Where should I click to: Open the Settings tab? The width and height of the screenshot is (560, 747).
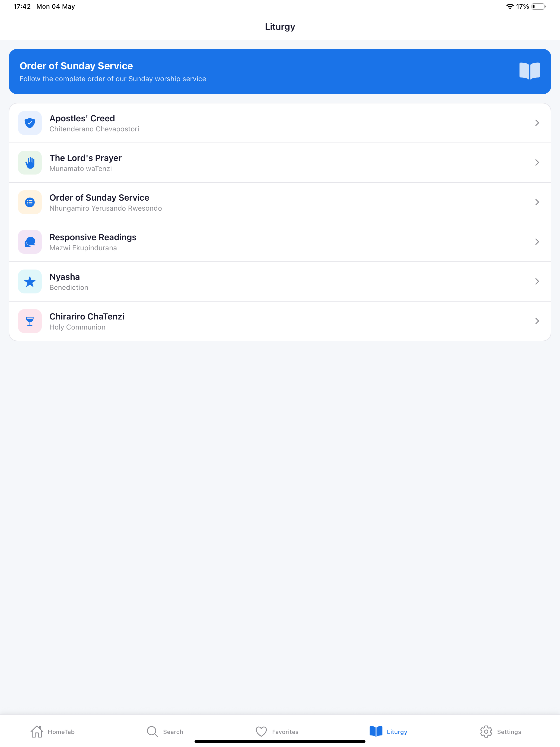[x=501, y=732]
